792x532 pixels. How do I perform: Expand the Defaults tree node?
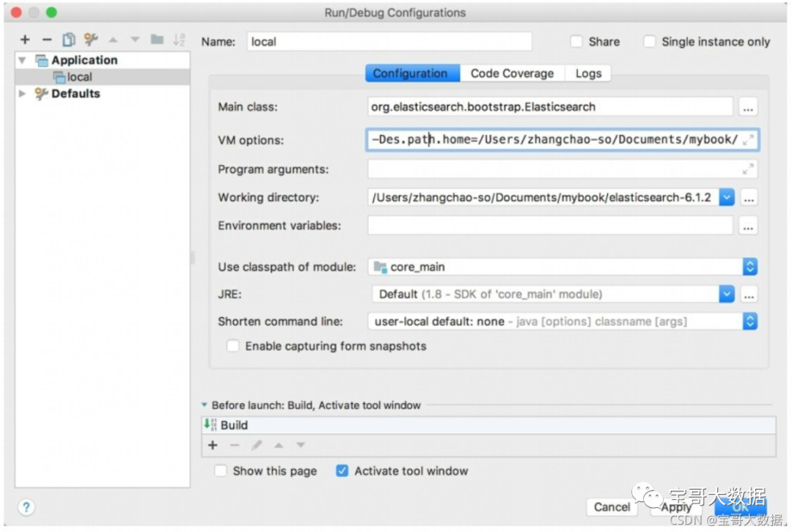point(22,93)
